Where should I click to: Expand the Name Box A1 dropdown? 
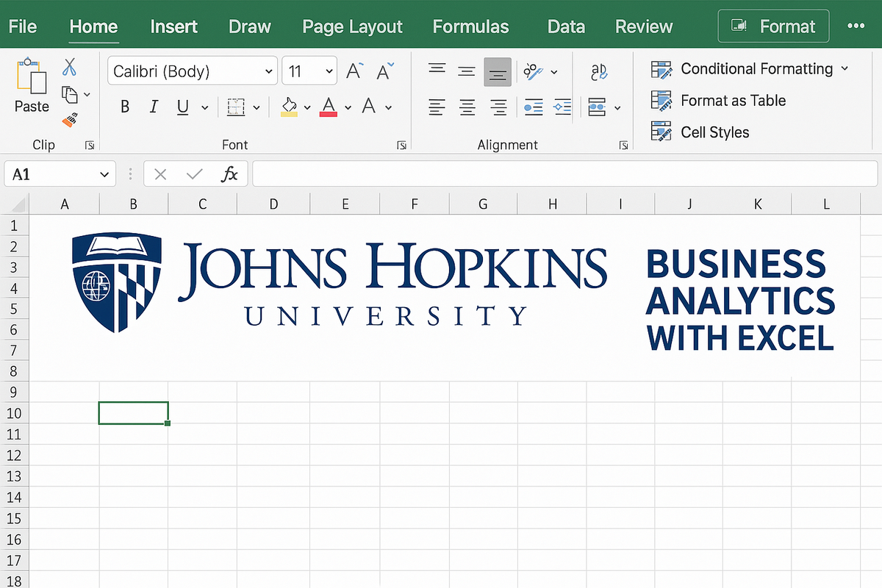click(104, 175)
